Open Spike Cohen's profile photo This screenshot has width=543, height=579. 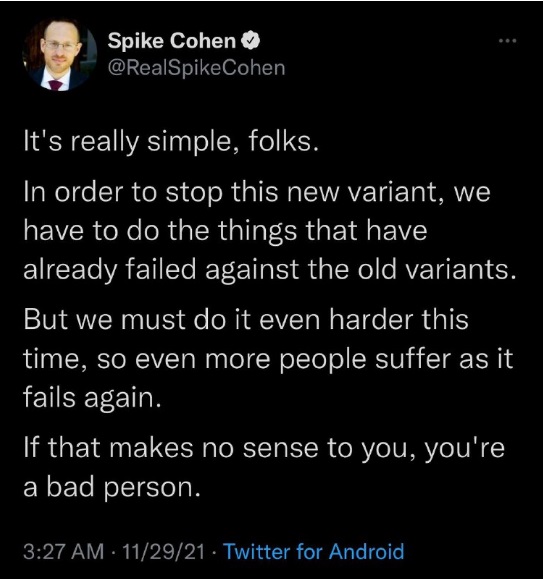(59, 54)
